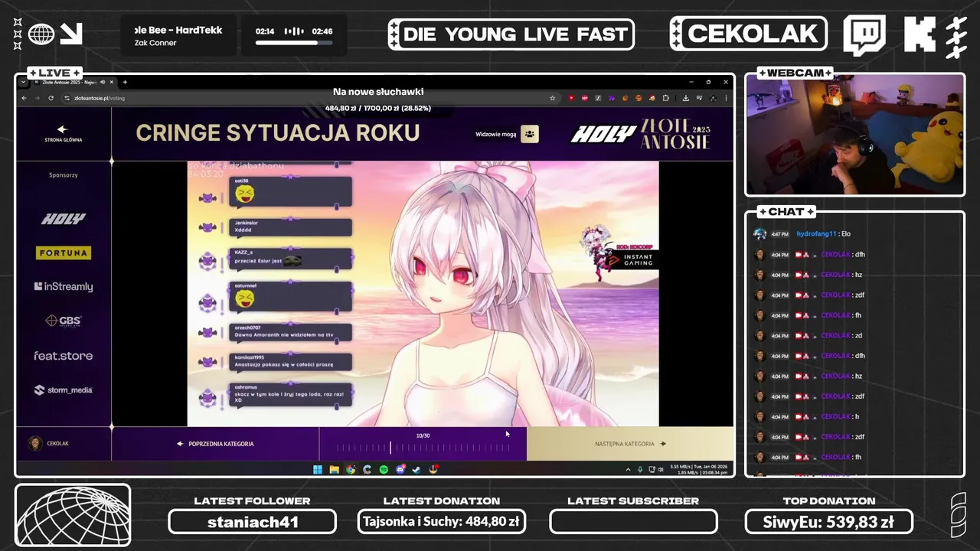This screenshot has height=551, width=980.
Task: Go to Następna Kategoria
Action: click(x=630, y=444)
